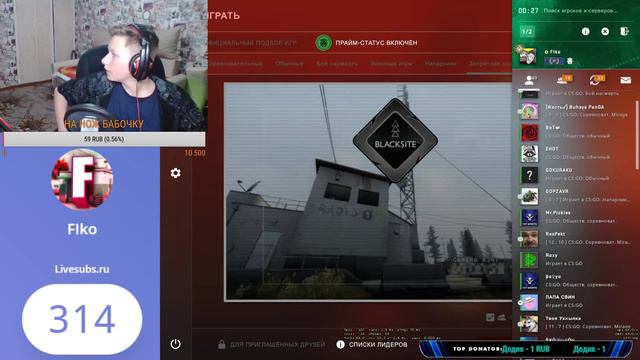Open the invites envelope icon

(625, 80)
